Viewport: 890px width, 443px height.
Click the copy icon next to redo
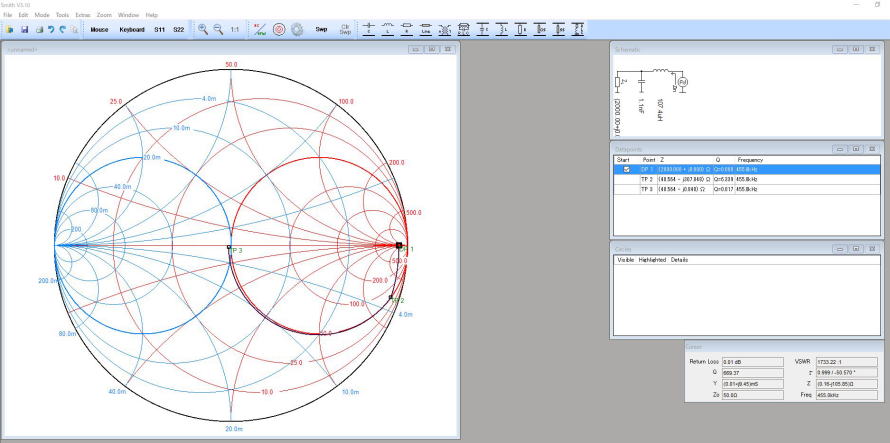point(74,30)
